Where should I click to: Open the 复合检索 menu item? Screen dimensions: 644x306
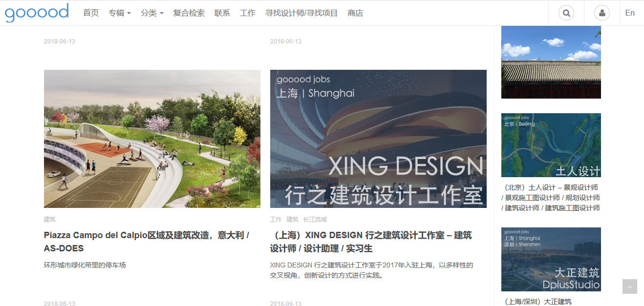pos(189,13)
